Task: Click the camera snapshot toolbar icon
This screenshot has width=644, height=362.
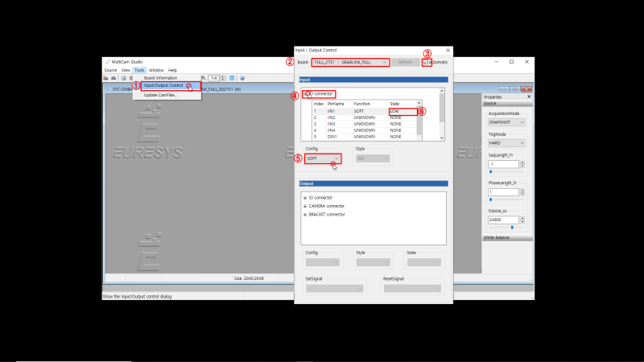Action: [x=114, y=78]
